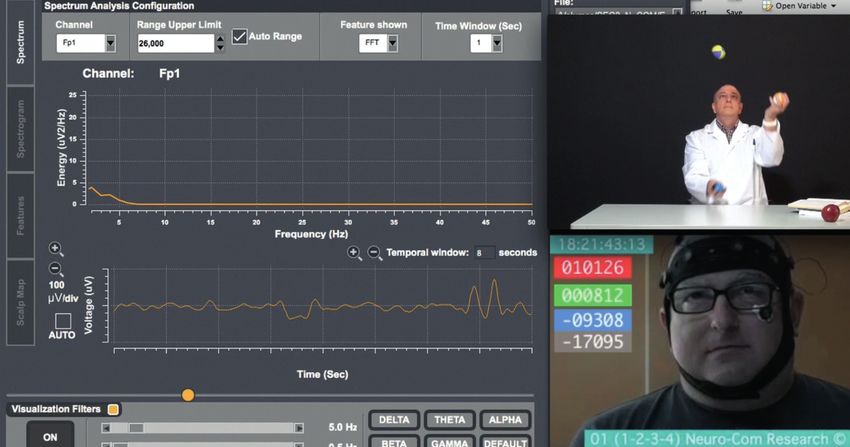Apply the THETA band filter
The width and height of the screenshot is (850, 447).
pyautogui.click(x=449, y=420)
